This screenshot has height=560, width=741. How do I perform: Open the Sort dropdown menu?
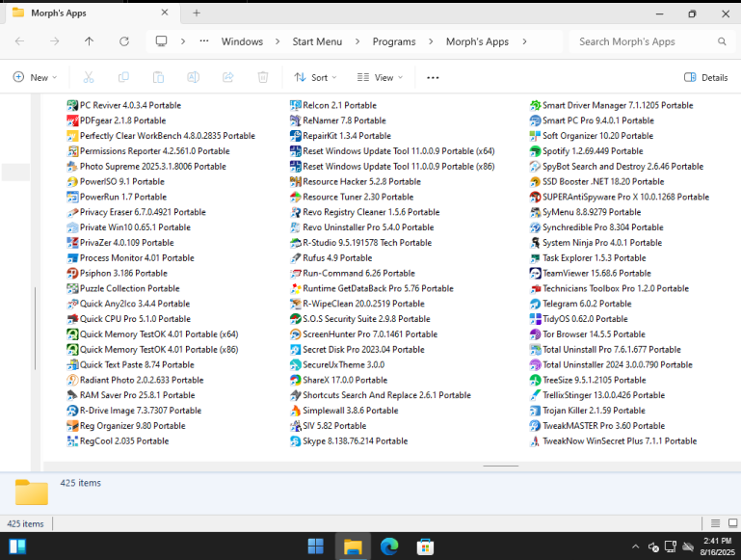315,77
